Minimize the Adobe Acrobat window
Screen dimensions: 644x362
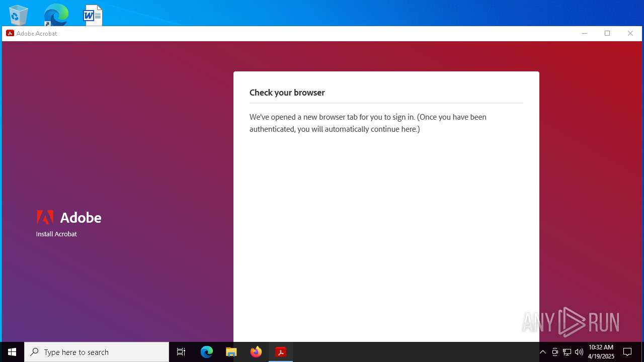click(585, 33)
